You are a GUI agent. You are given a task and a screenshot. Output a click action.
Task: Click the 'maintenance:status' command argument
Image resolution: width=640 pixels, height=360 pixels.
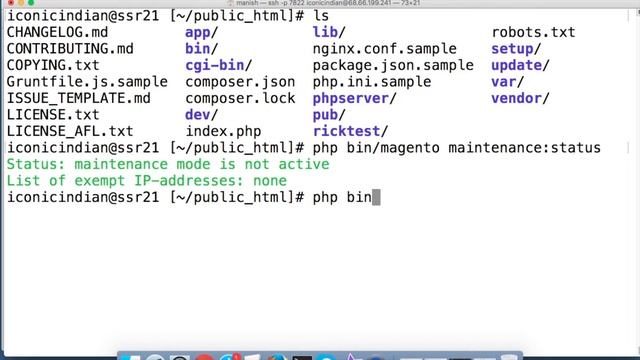point(524,148)
